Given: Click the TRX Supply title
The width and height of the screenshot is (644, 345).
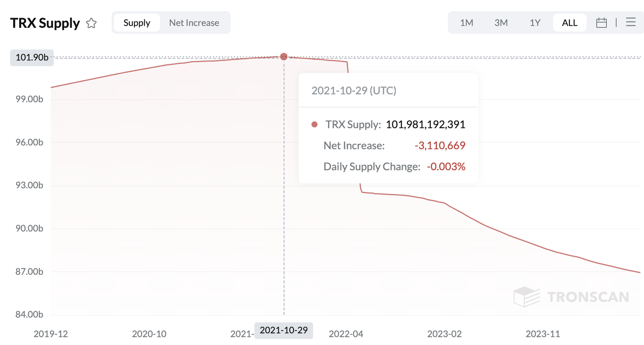Looking at the screenshot, I should pos(45,23).
